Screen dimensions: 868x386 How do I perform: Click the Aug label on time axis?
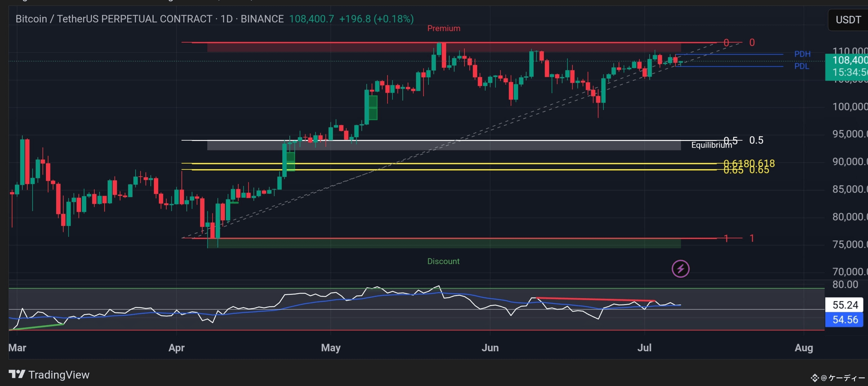[804, 348]
